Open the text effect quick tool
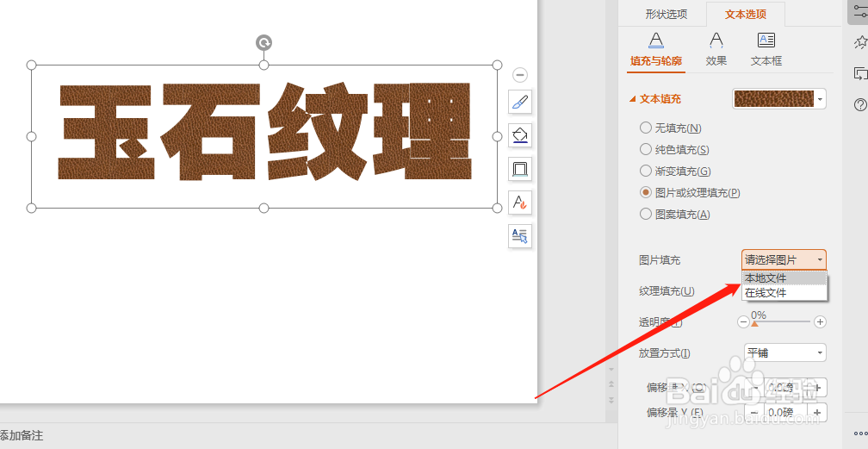 coord(520,203)
